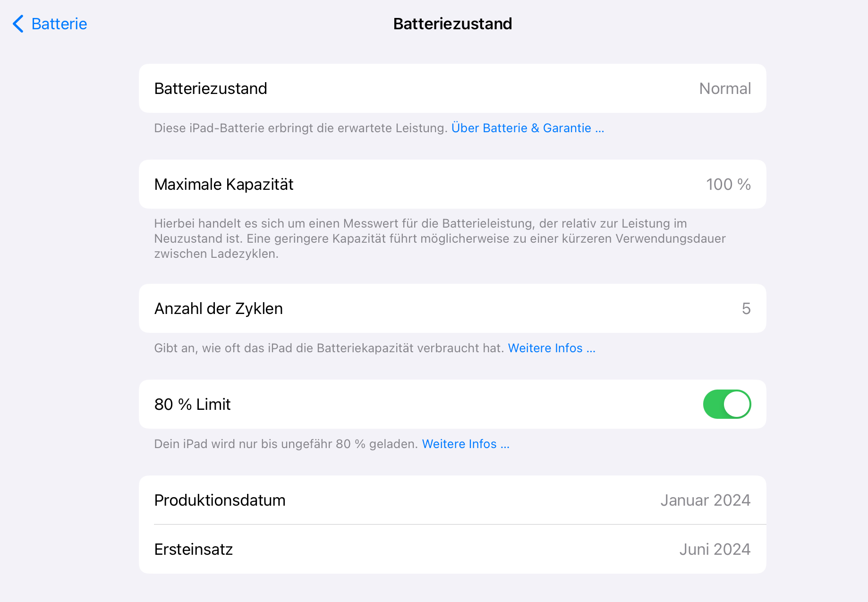This screenshot has width=868, height=602.
Task: Open the Über Batterie & Garantie link
Action: point(527,128)
